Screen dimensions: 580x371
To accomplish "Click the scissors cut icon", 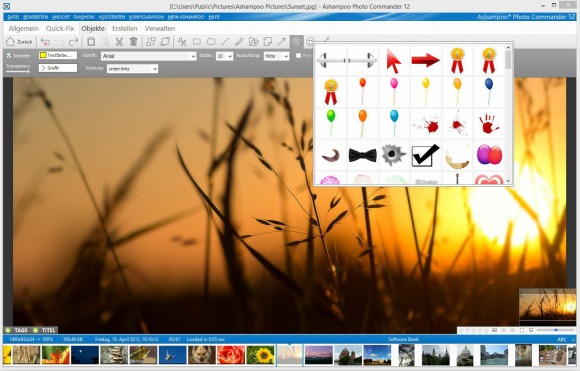I will click(119, 42).
